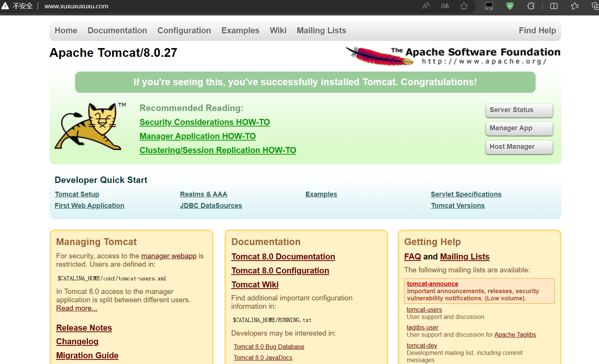Open First Web Application link
The height and width of the screenshot is (364, 599).
(89, 206)
